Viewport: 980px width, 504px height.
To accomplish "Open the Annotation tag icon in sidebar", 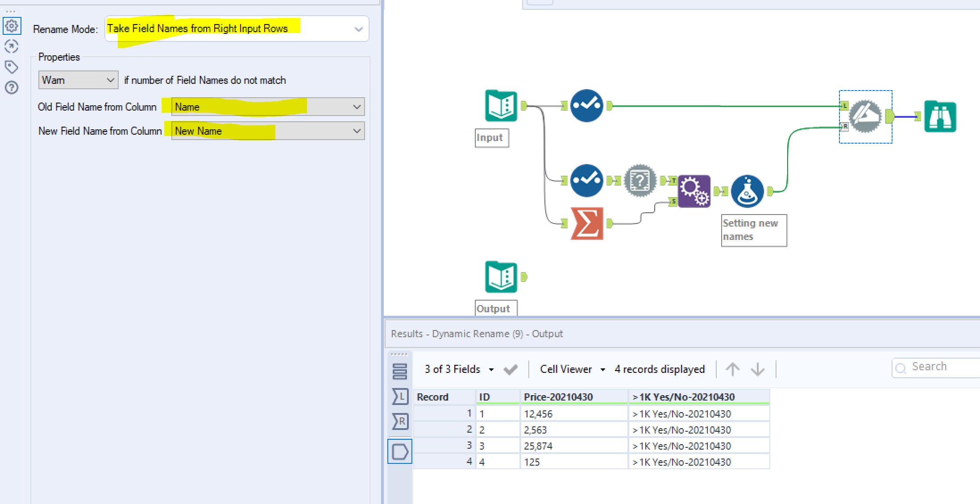I will click(x=11, y=67).
